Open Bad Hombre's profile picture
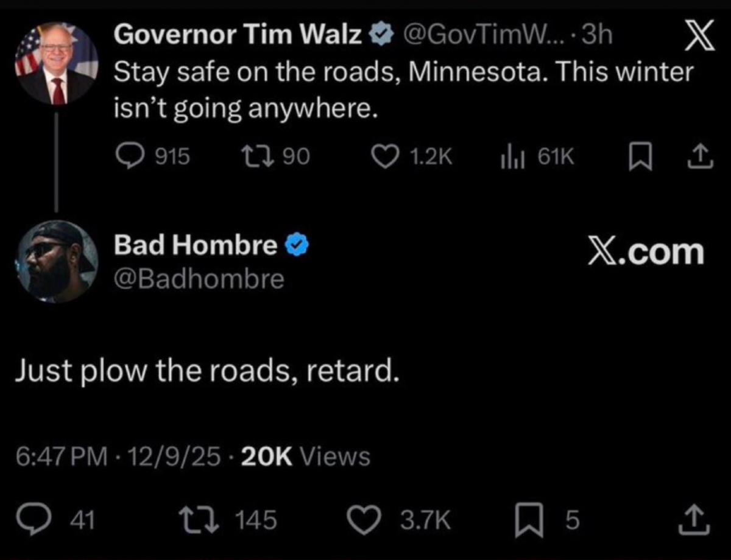 click(x=56, y=261)
